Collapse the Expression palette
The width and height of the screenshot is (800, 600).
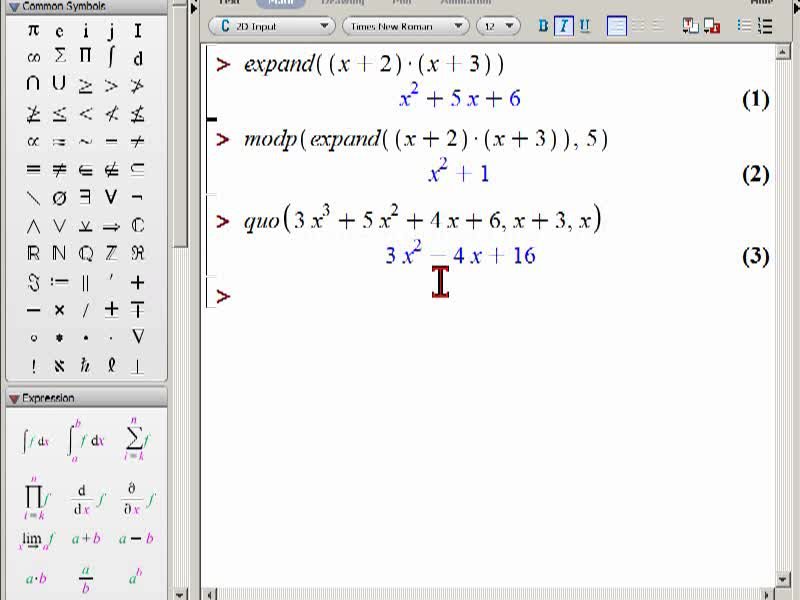pos(14,398)
